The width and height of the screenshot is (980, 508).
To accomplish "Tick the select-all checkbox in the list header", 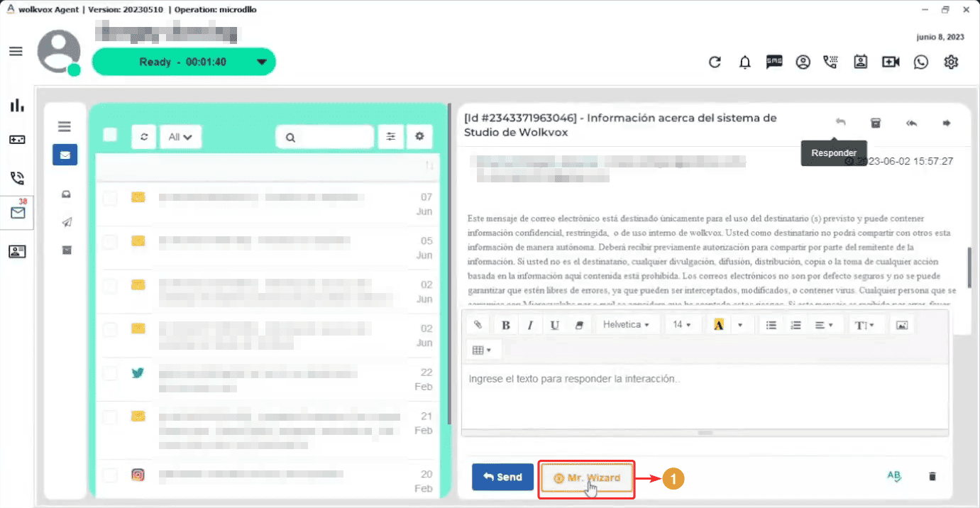I will [110, 135].
